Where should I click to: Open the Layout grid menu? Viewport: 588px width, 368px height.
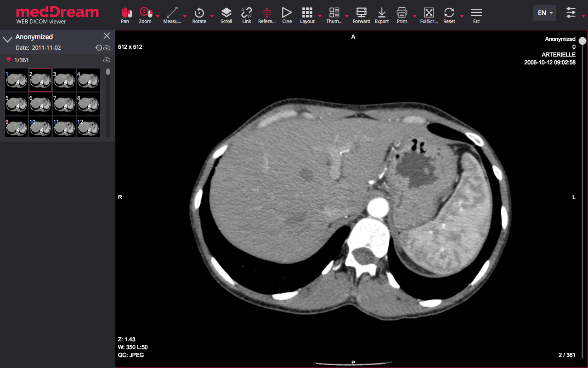coord(307,15)
